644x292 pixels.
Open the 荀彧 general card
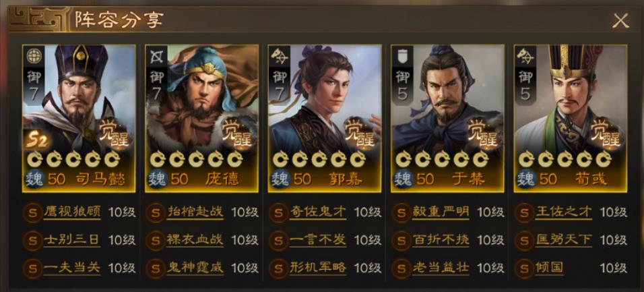[x=571, y=119]
